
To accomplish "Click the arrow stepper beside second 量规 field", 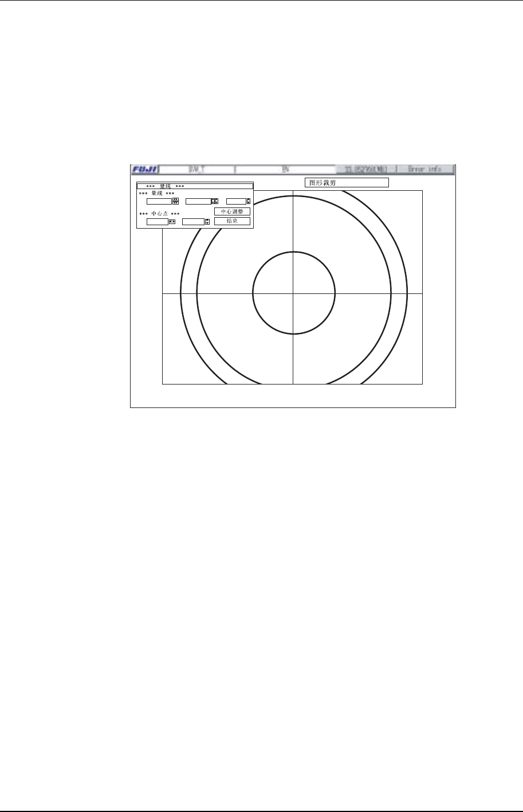I will (215, 201).
